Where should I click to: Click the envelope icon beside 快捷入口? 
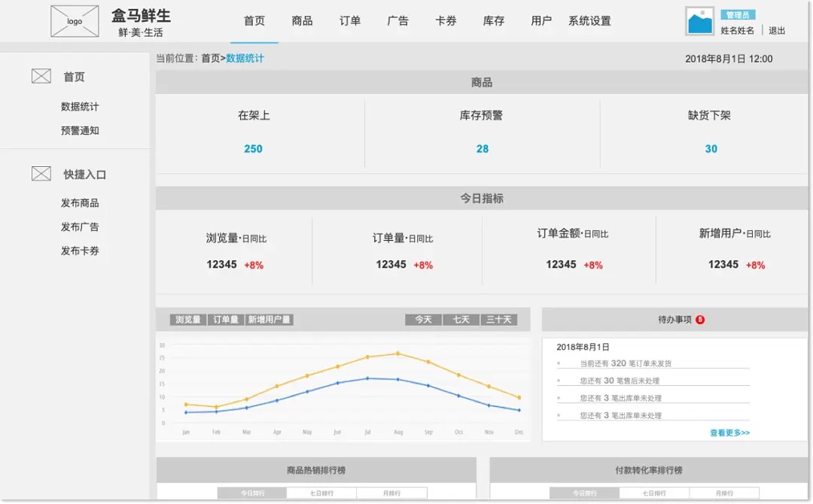41,173
